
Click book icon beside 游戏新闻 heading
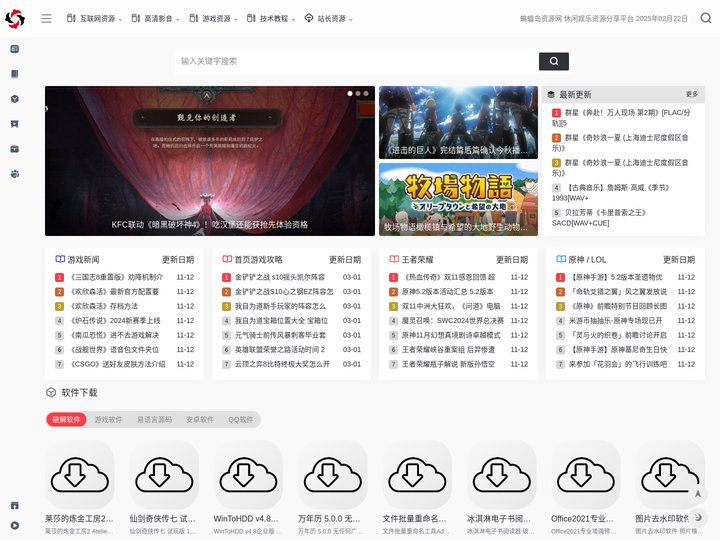click(x=60, y=259)
